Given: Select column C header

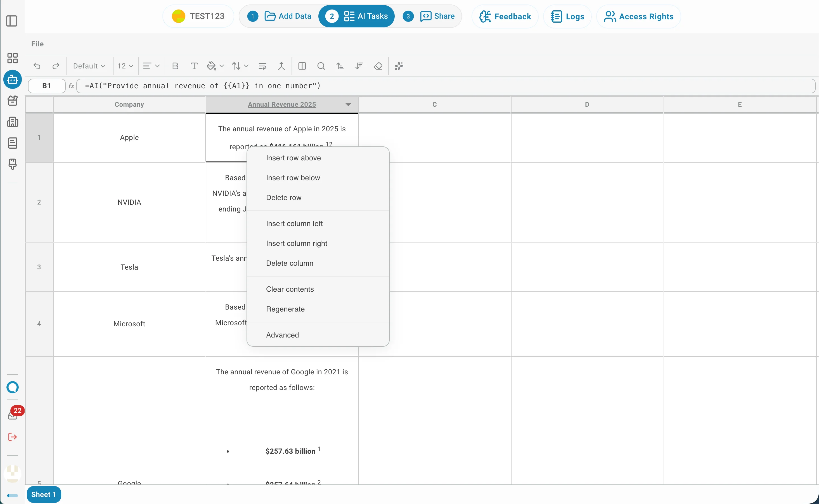Looking at the screenshot, I should click(434, 105).
